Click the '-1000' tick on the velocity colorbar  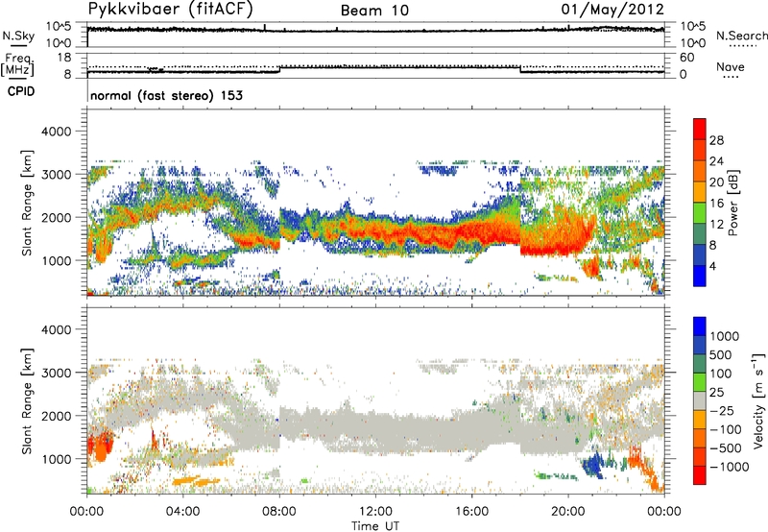729,467
